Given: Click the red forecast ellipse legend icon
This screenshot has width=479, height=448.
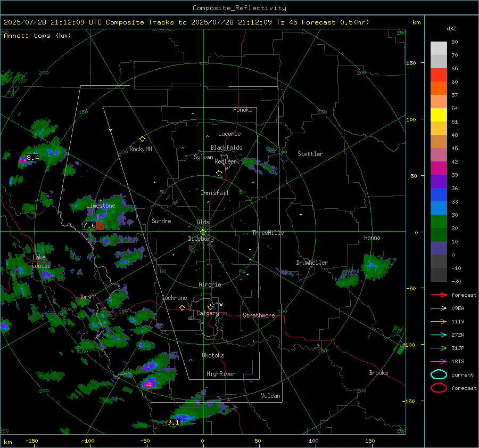Looking at the screenshot, I should tap(439, 388).
